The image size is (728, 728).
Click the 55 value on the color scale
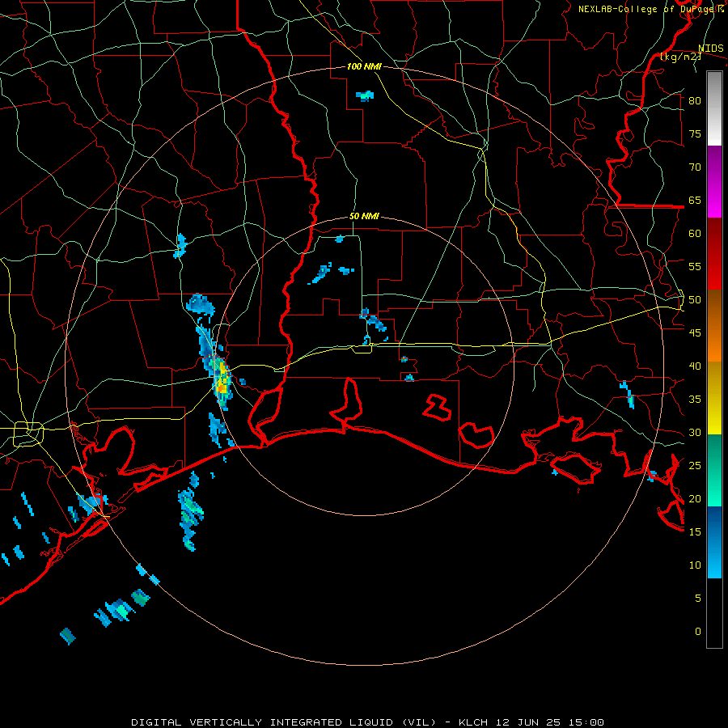pyautogui.click(x=695, y=266)
